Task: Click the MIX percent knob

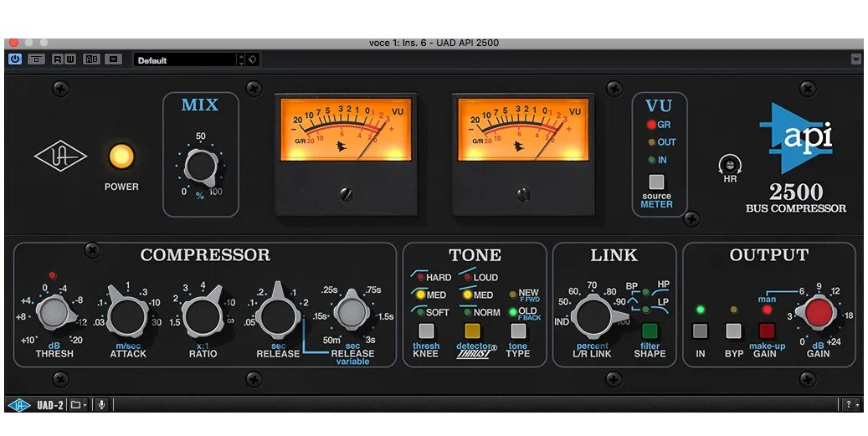Action: (201, 167)
